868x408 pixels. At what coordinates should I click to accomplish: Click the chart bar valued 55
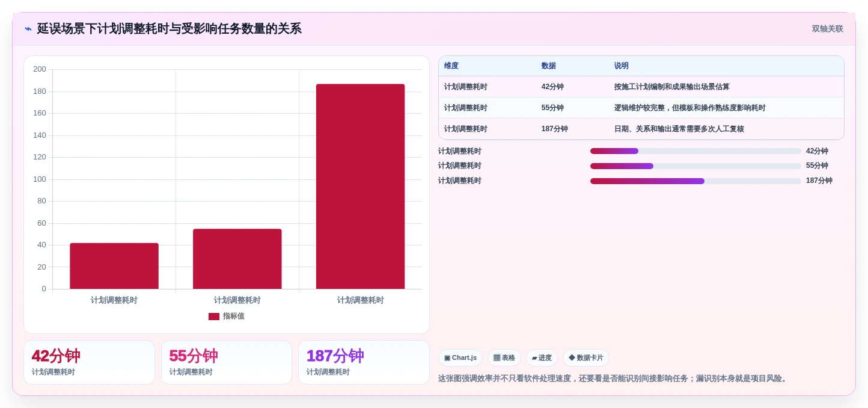pos(237,259)
